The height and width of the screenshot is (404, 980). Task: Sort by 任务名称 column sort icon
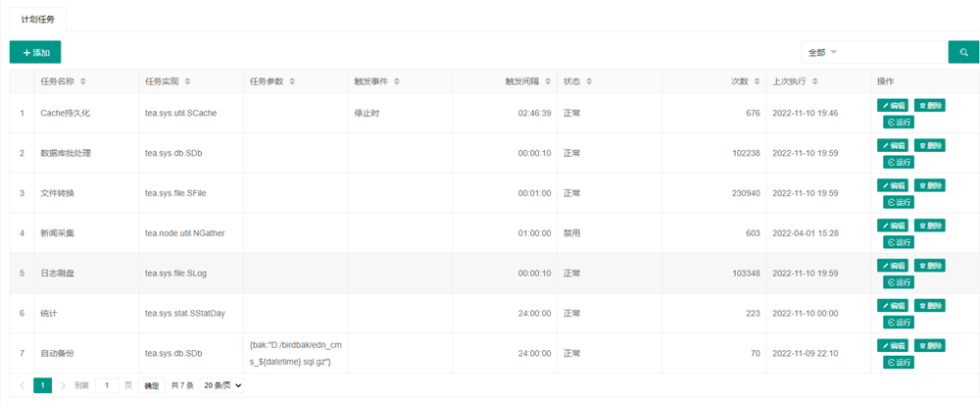[83, 81]
